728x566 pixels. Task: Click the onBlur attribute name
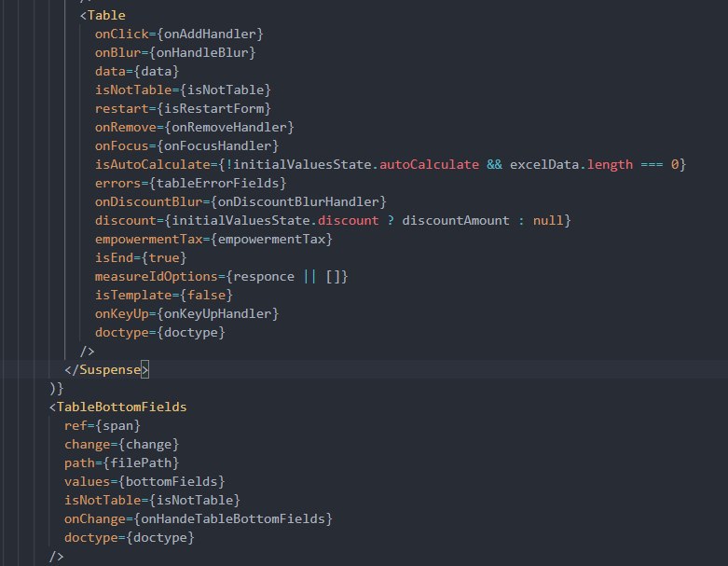tap(118, 52)
